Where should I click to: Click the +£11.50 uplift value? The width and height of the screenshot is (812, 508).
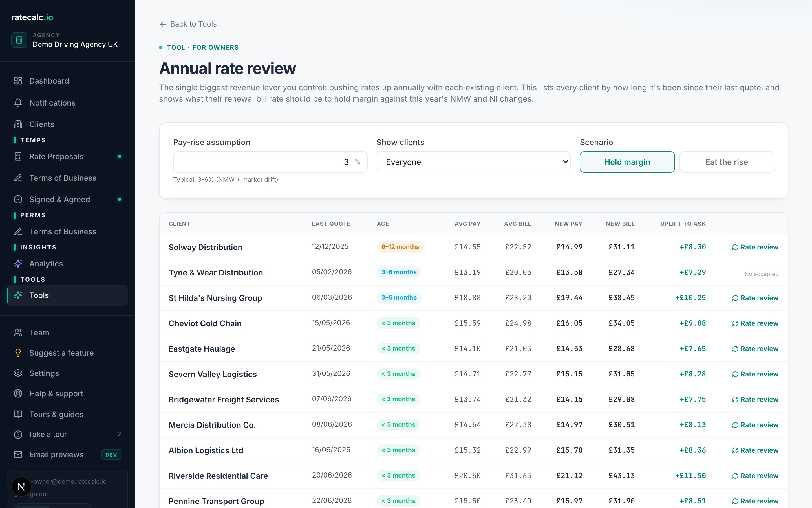[x=690, y=476]
